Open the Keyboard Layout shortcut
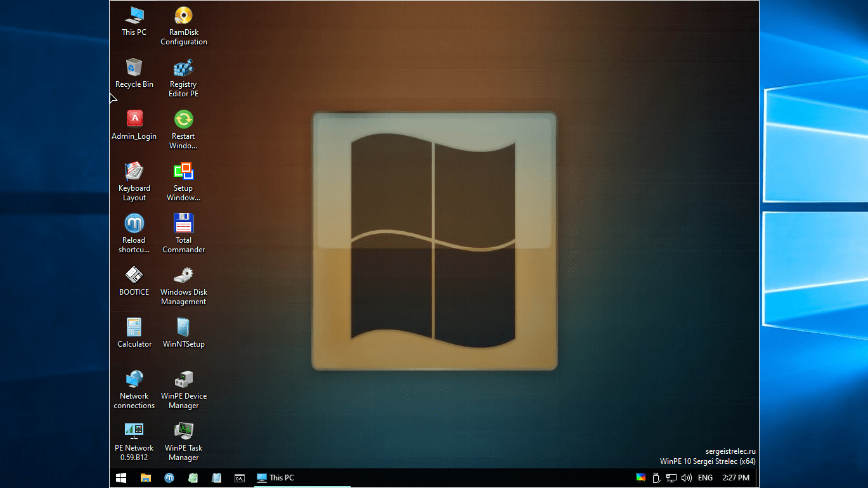868x488 pixels. 134,182
